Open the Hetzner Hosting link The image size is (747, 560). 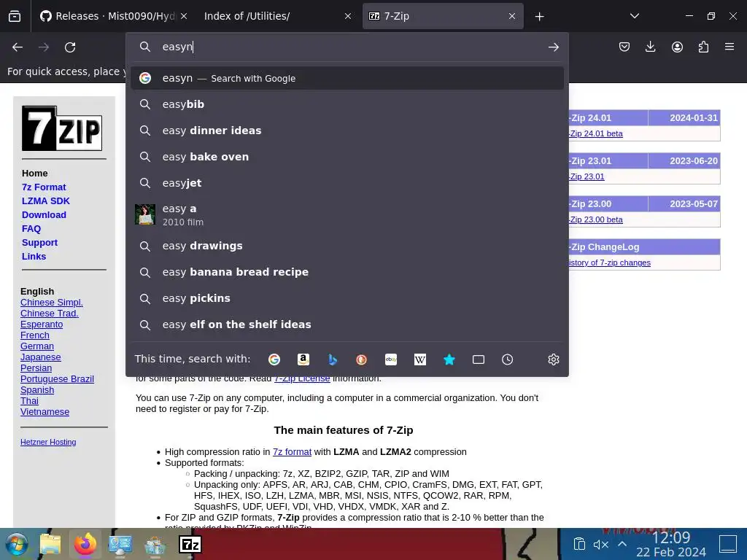point(48,442)
